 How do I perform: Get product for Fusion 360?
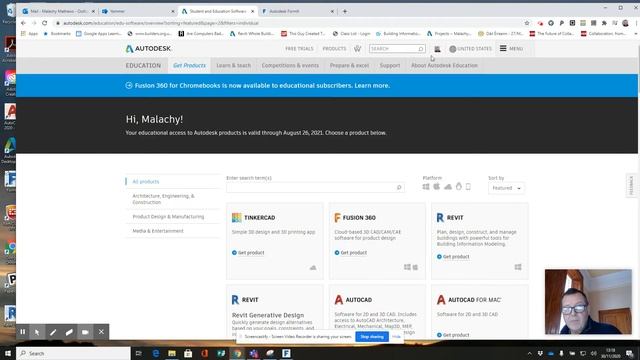[x=351, y=253]
